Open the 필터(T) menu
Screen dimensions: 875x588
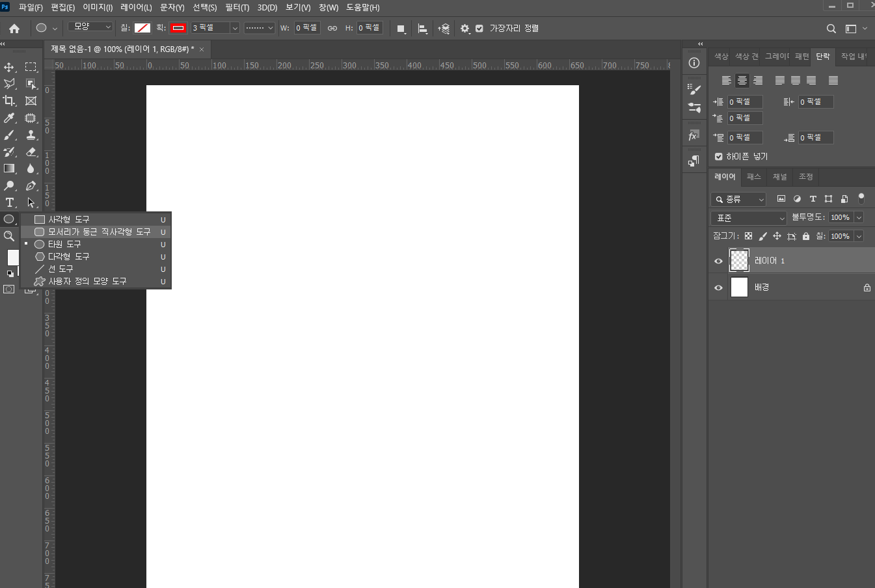(237, 7)
